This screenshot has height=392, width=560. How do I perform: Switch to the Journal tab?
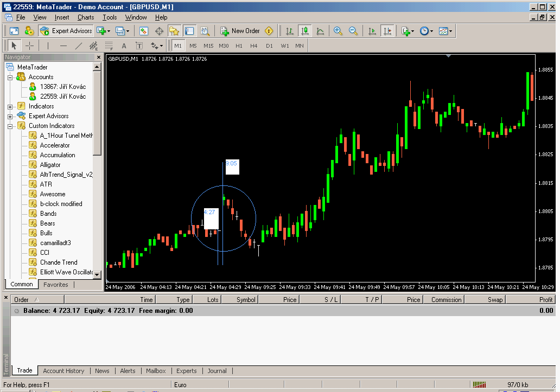[217, 371]
